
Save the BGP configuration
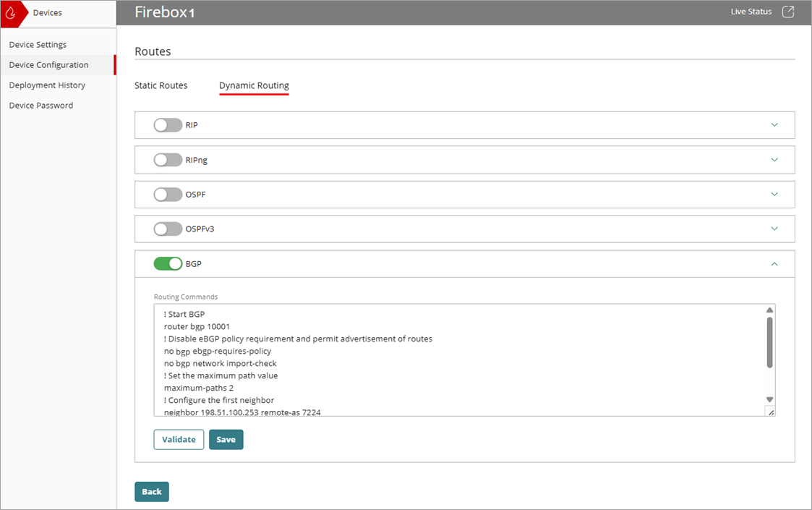tap(226, 439)
